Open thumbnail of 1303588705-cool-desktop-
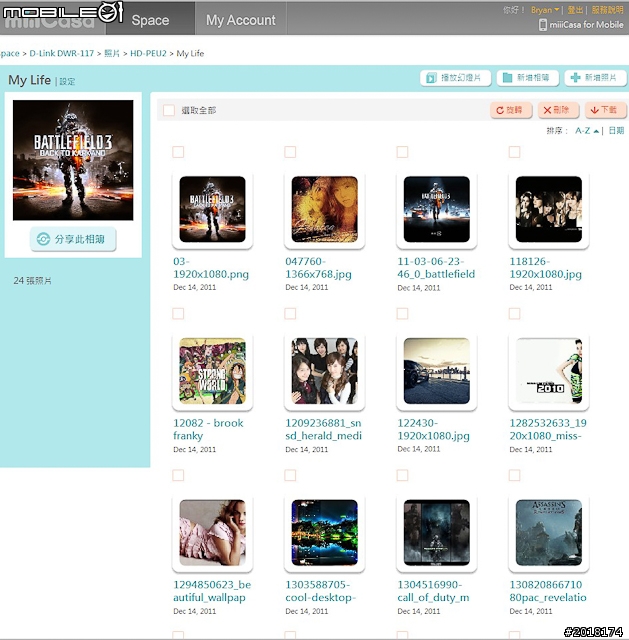Screen dimensions: 629x640 (x=325, y=533)
